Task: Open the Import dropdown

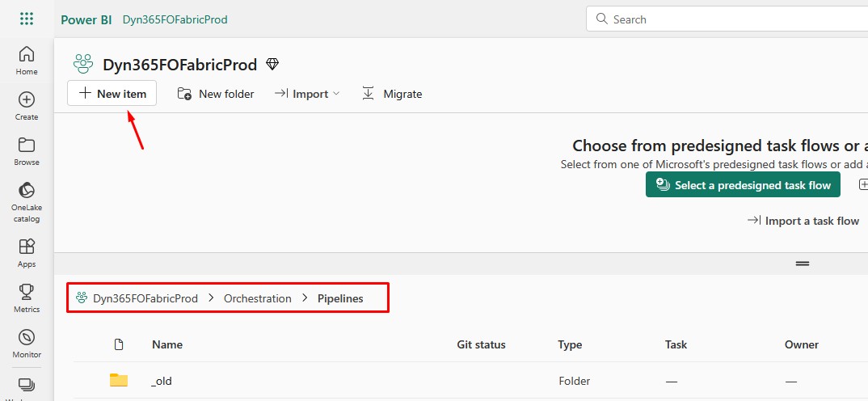Action: [x=307, y=94]
